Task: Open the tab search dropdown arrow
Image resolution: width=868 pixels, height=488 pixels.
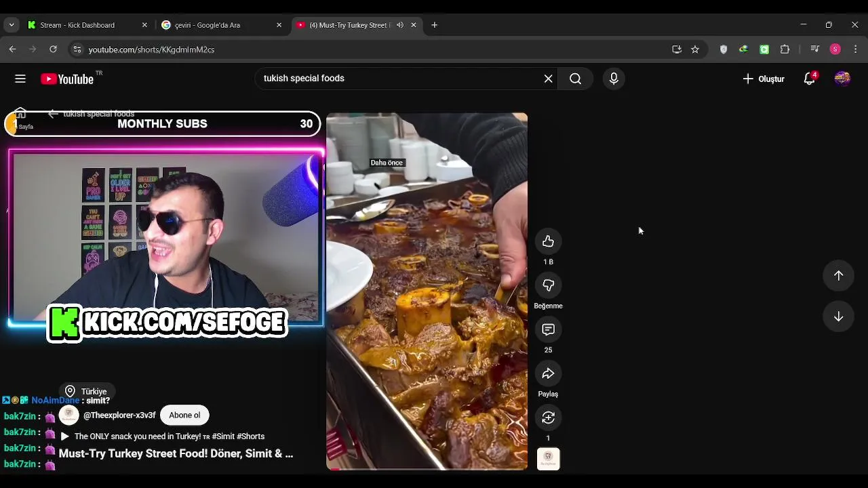Action: tap(12, 25)
